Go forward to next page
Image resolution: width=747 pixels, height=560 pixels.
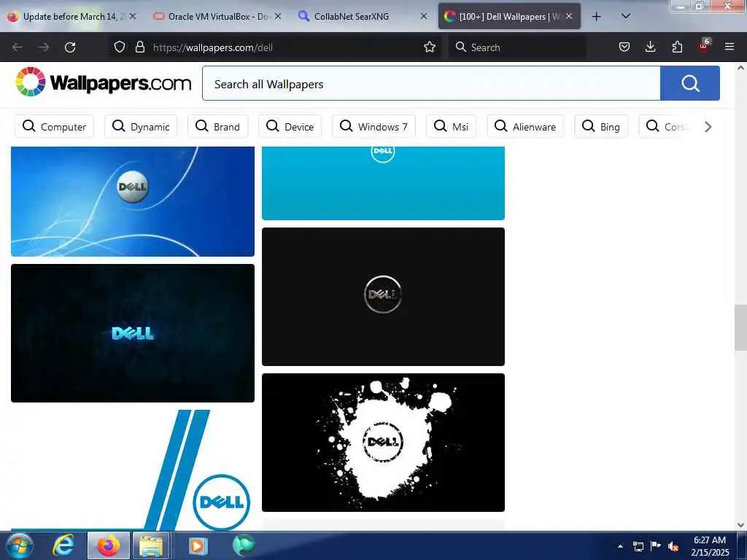(x=44, y=47)
